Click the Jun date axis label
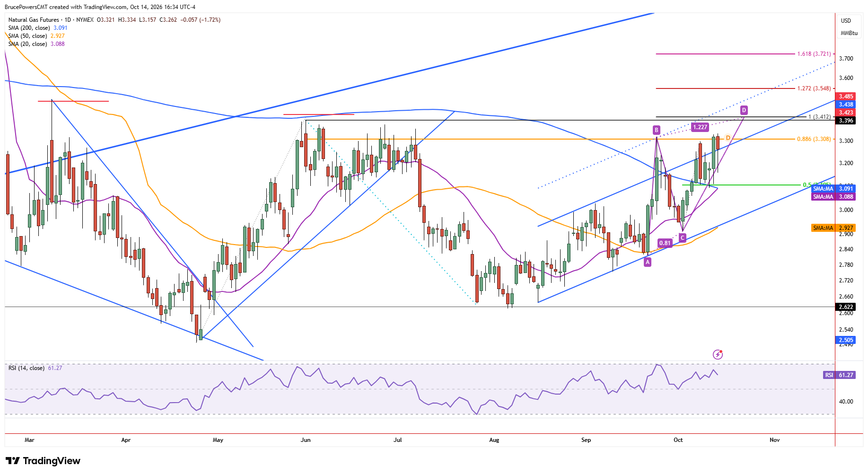 (306, 440)
